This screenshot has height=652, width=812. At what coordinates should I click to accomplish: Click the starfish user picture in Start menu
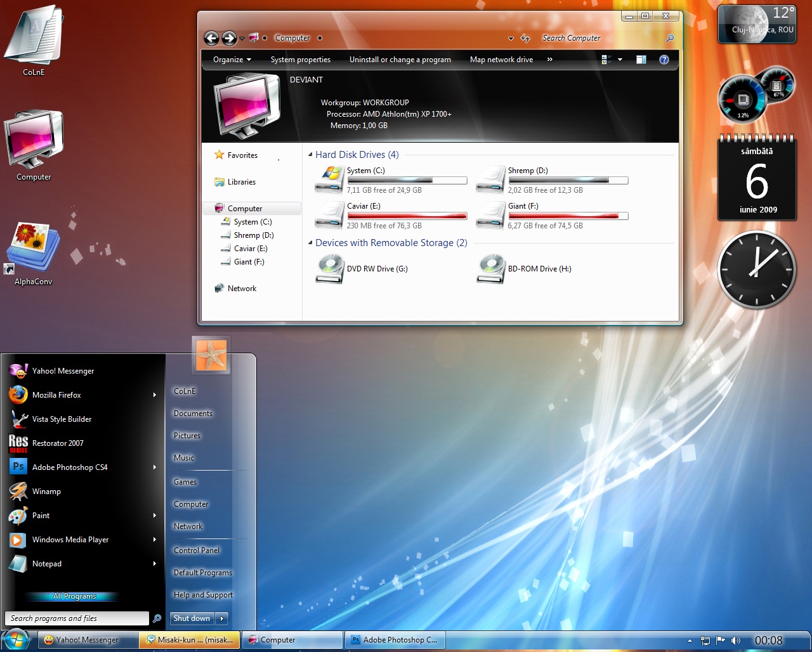211,354
